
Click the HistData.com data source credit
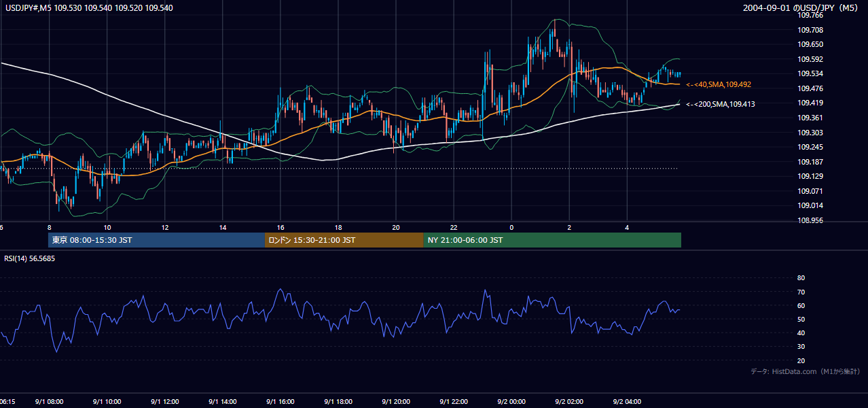coord(806,371)
